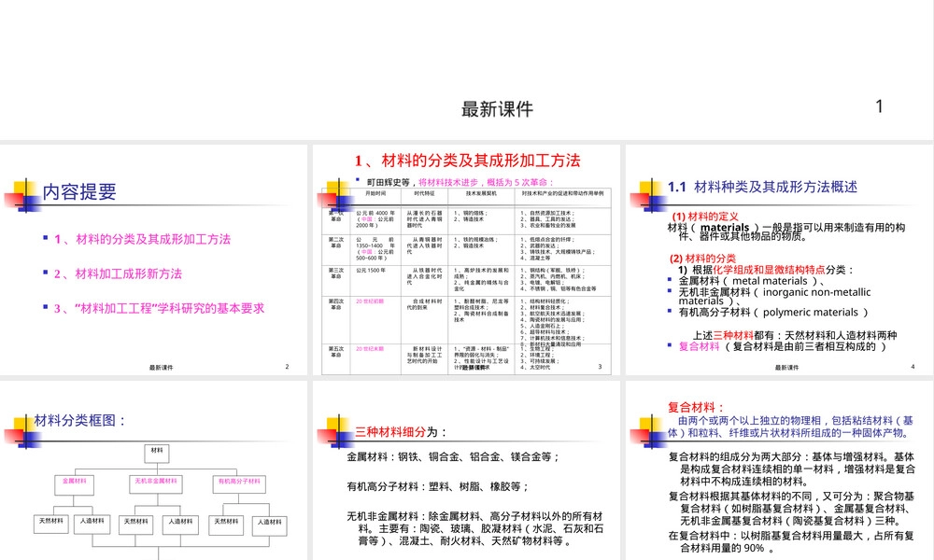Image resolution: width=934 pixels, height=560 pixels.
Task: Select the line 金属材料：钢铁、铜合金、铝合金、镁合金等
Action: pyautogui.click(x=453, y=457)
